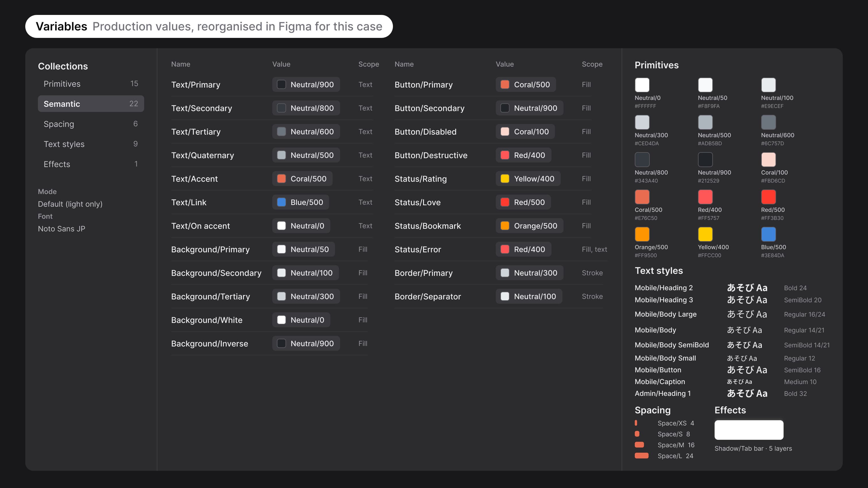This screenshot has height=488, width=868.
Task: Click the Background/Inverse variable name
Action: click(x=210, y=344)
